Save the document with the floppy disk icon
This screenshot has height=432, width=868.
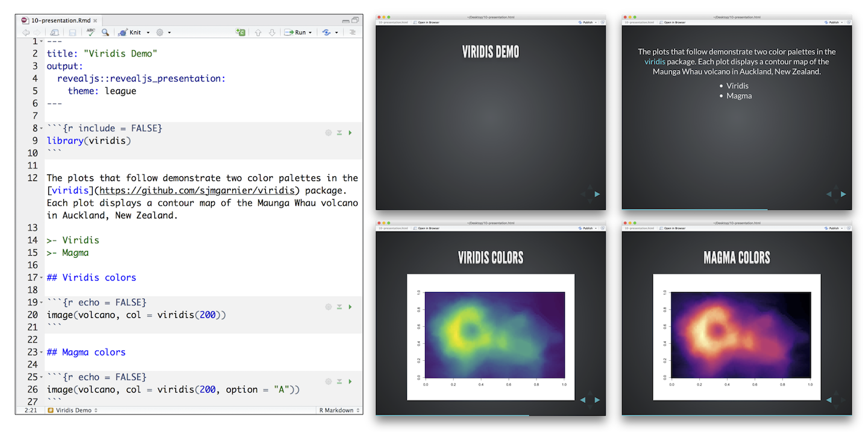(72, 33)
